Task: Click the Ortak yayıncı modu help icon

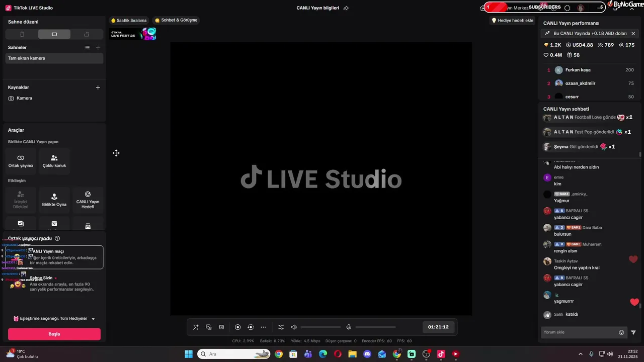Action: coord(57,238)
